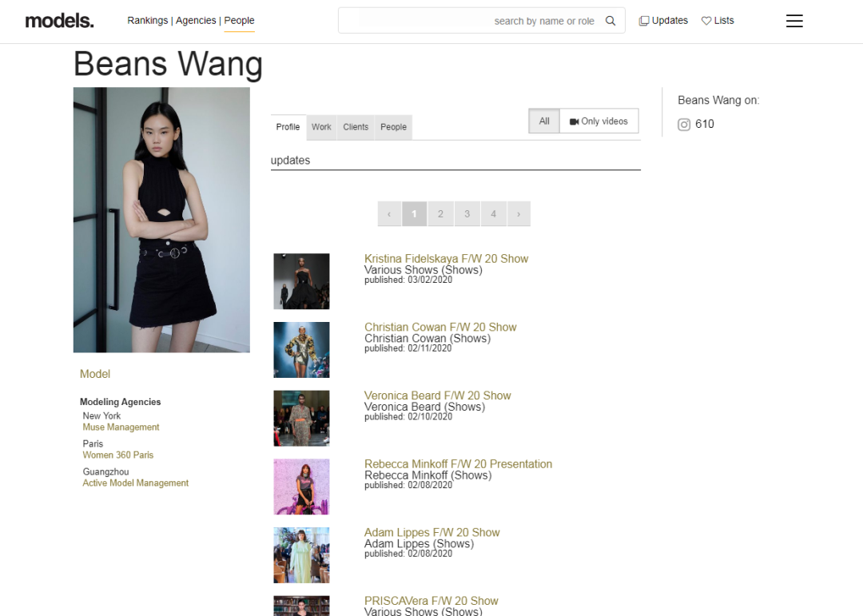Open the Veronica Beard show thumbnail
Image resolution: width=863 pixels, height=616 pixels.
click(x=301, y=418)
